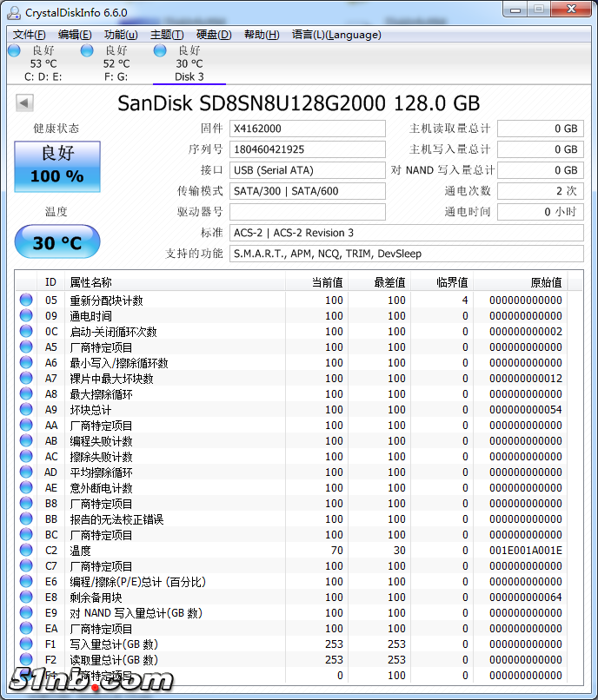Click the CrystalDiskInfo title bar app icon

click(x=14, y=11)
